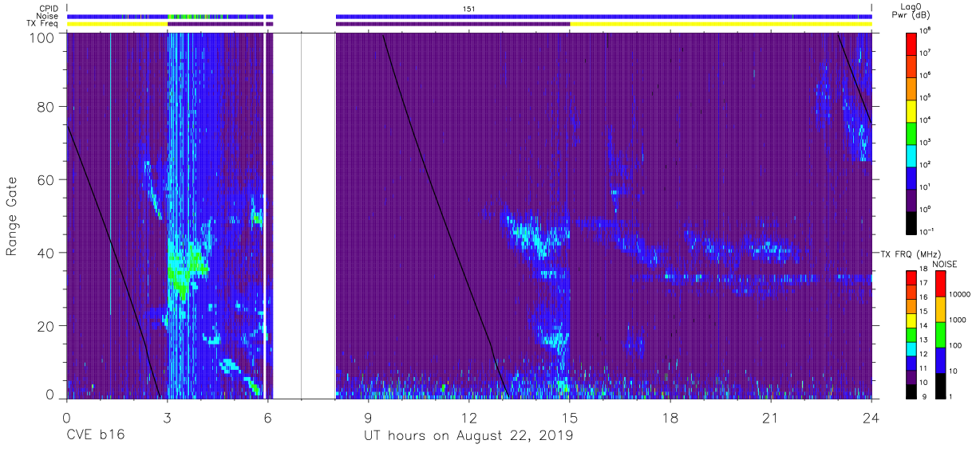The image size is (980, 452).
Task: Click the yellow TX Freq strip after 15 UT
Action: click(721, 24)
